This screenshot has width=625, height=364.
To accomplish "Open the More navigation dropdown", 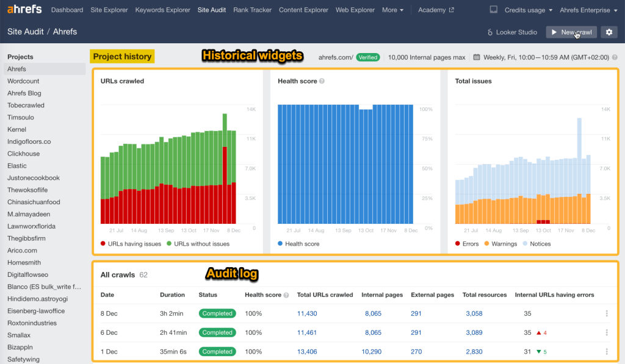I will click(389, 10).
